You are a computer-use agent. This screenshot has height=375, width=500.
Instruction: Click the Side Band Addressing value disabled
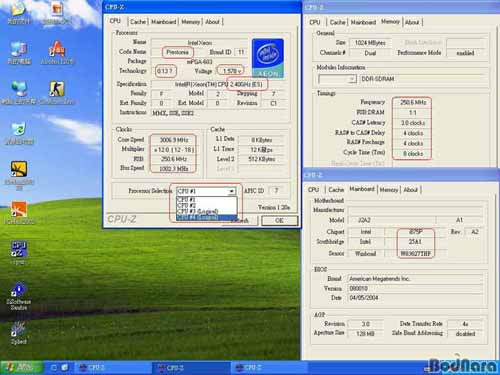tap(466, 333)
